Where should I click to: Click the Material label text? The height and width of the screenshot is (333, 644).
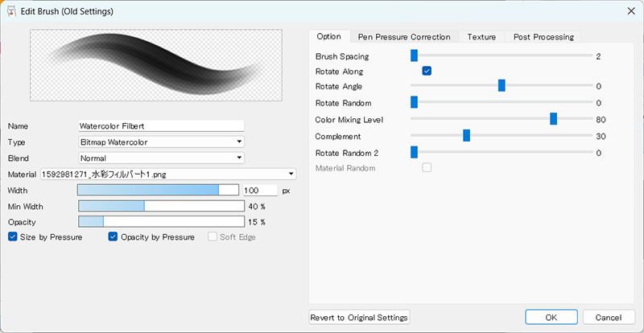click(22, 175)
